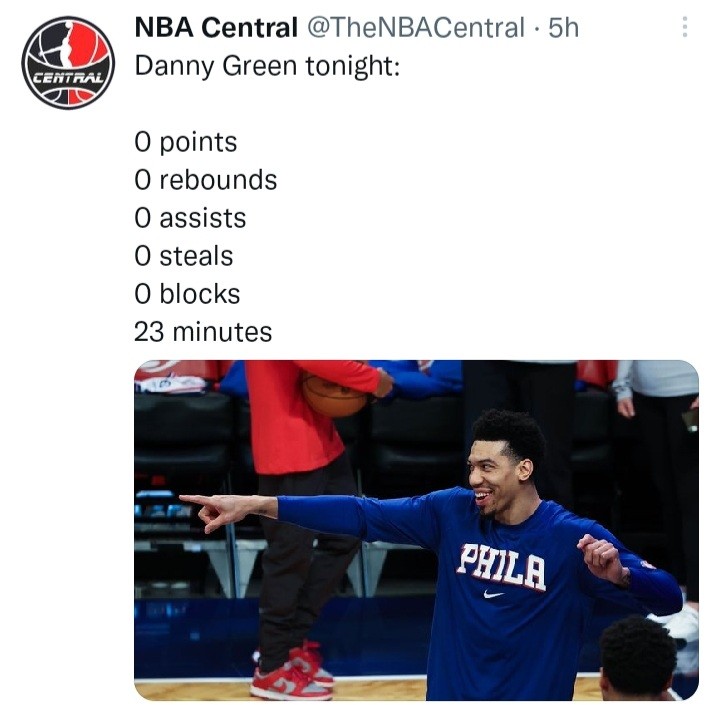720x705 pixels.
Task: Open the attached tweet photo
Action: point(416,530)
